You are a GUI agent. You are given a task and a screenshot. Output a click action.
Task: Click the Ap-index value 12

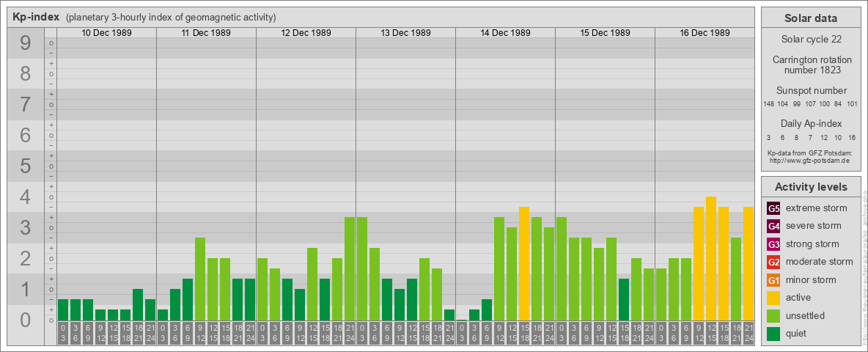point(824,137)
